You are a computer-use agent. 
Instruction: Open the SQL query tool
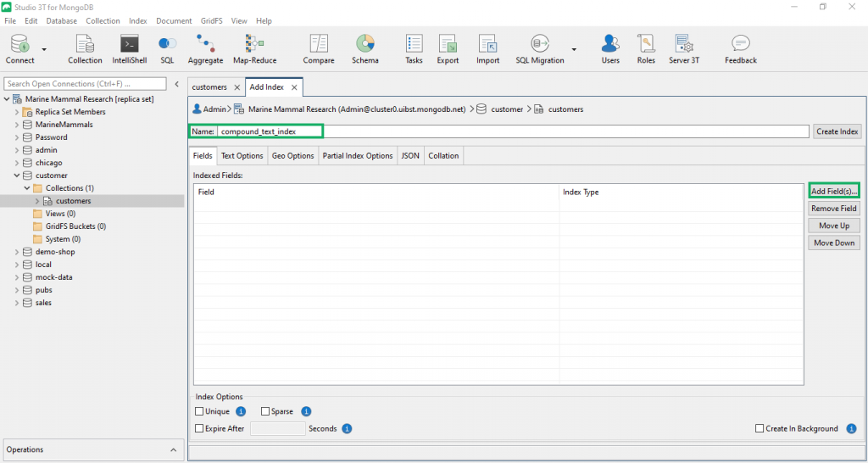[x=167, y=48]
